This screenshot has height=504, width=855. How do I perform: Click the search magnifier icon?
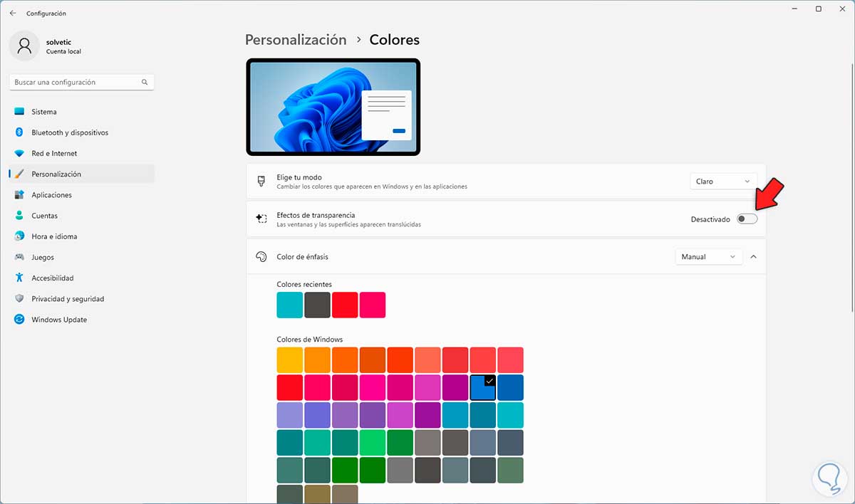click(x=145, y=83)
